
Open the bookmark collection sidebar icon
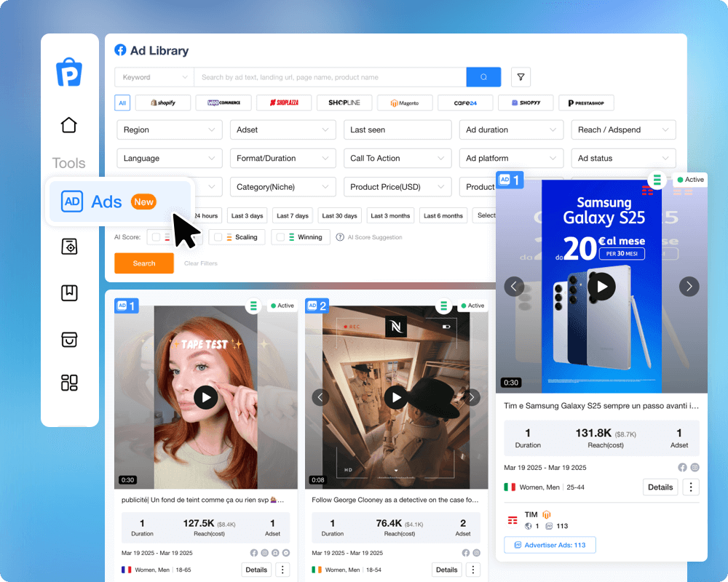point(69,293)
